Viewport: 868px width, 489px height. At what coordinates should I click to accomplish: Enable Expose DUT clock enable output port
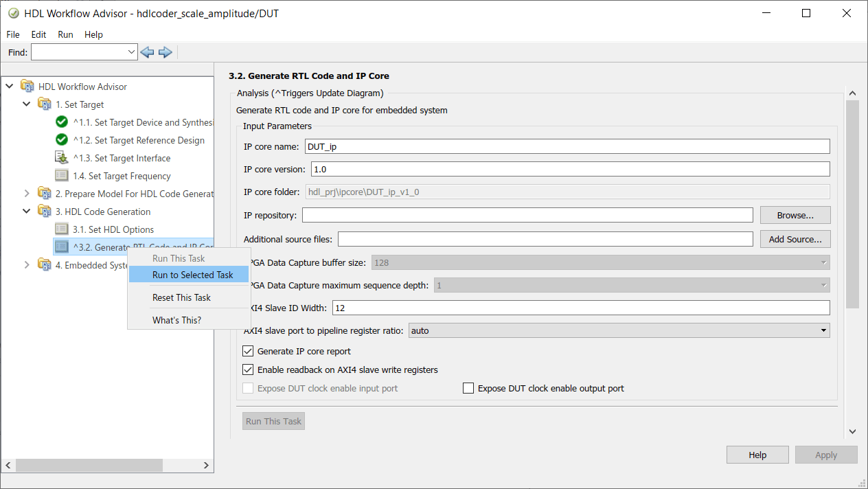tap(468, 388)
